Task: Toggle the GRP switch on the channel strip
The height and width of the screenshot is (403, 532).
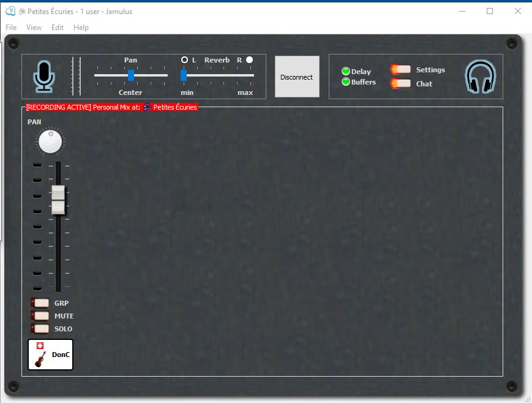Action: [x=40, y=303]
